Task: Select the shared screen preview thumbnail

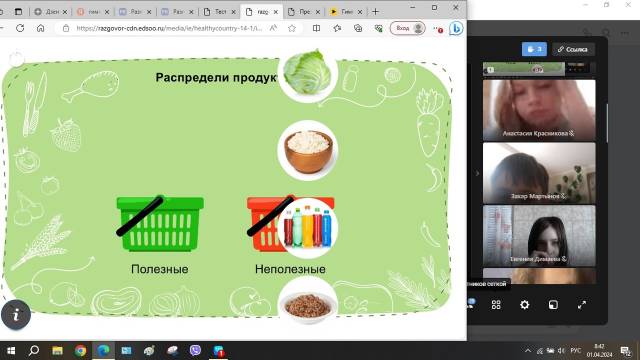Action: [x=524, y=69]
